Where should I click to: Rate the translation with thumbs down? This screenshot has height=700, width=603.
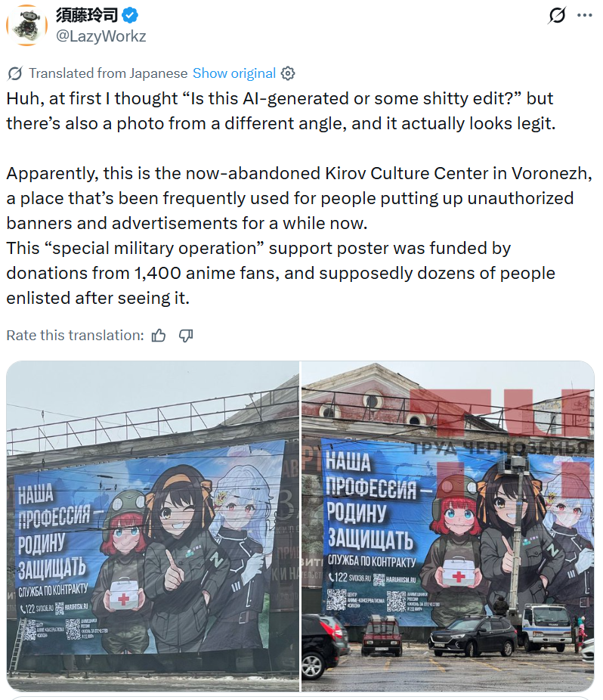pyautogui.click(x=186, y=336)
